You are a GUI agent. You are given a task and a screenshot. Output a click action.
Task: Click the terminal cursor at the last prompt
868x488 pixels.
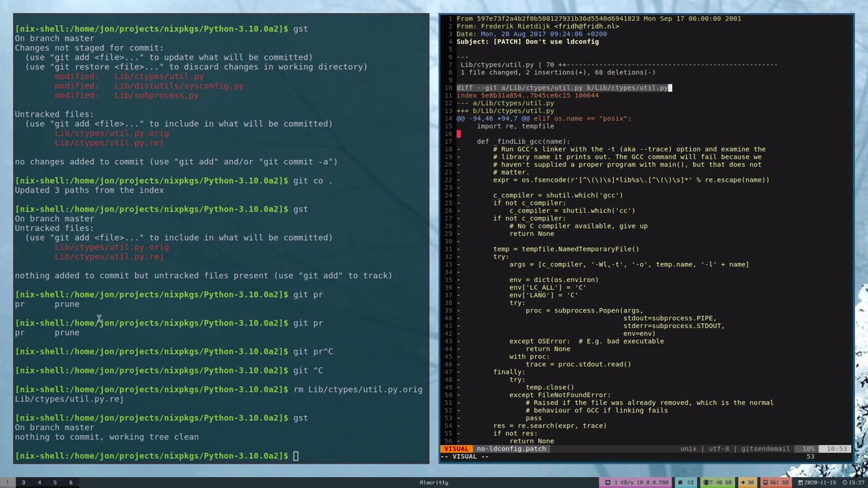point(296,455)
